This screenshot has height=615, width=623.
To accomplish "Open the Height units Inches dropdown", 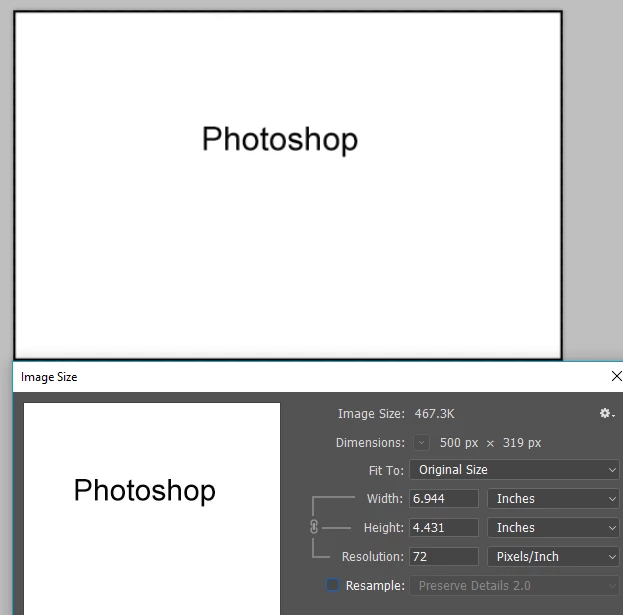I will pyautogui.click(x=553, y=528).
